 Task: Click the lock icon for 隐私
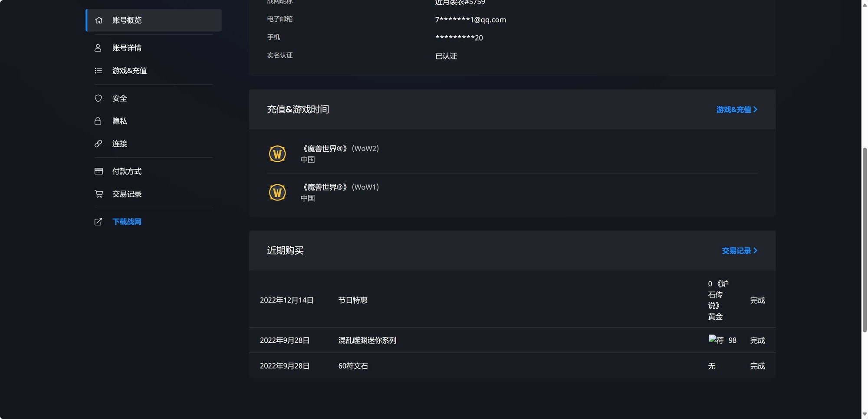tap(98, 121)
